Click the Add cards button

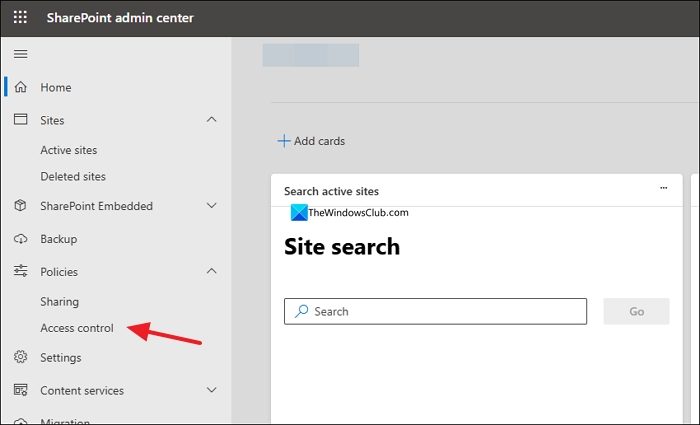click(x=311, y=141)
